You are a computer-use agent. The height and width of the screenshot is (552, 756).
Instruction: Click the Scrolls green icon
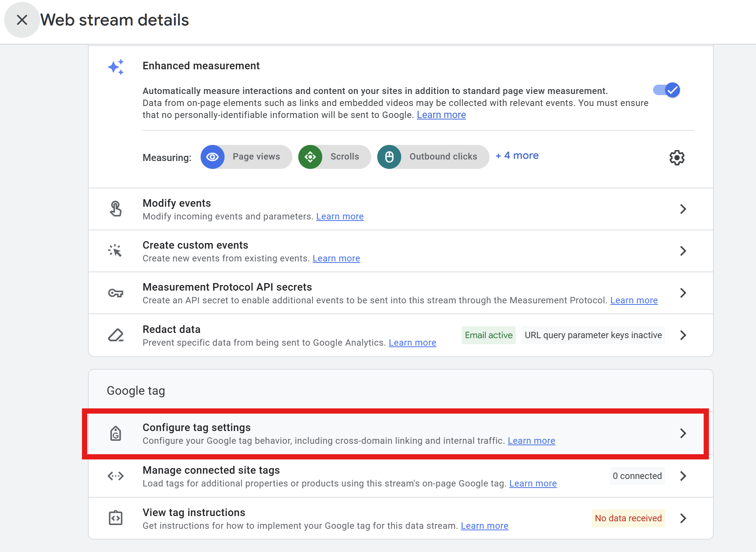tap(310, 157)
